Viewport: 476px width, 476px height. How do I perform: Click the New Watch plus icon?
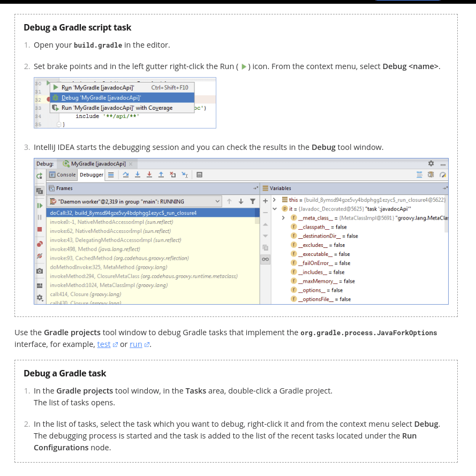(x=266, y=201)
